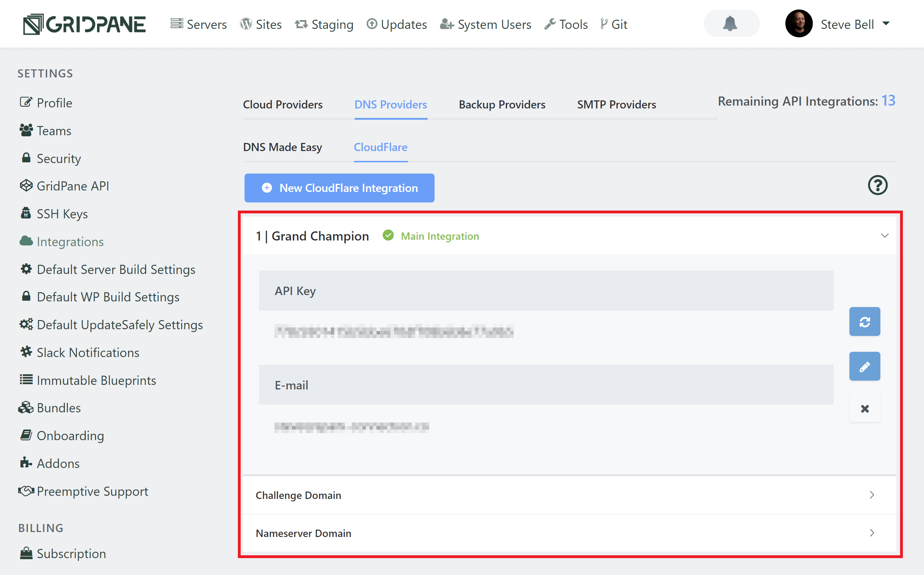Image resolution: width=924 pixels, height=575 pixels.
Task: Click the Main Integration green check icon
Action: click(388, 236)
